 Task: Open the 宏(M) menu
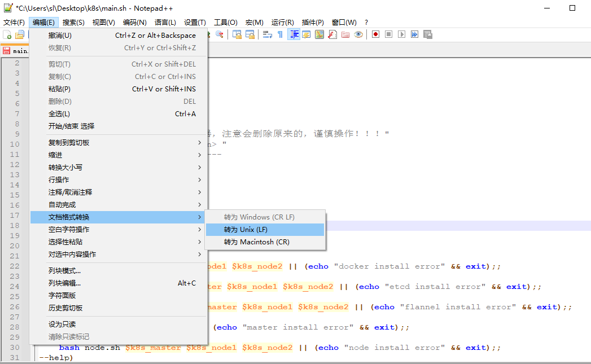pyautogui.click(x=255, y=23)
